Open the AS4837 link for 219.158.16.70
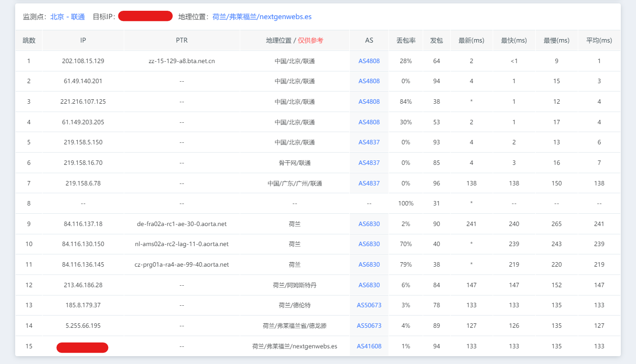This screenshot has width=636, height=364. 369,163
